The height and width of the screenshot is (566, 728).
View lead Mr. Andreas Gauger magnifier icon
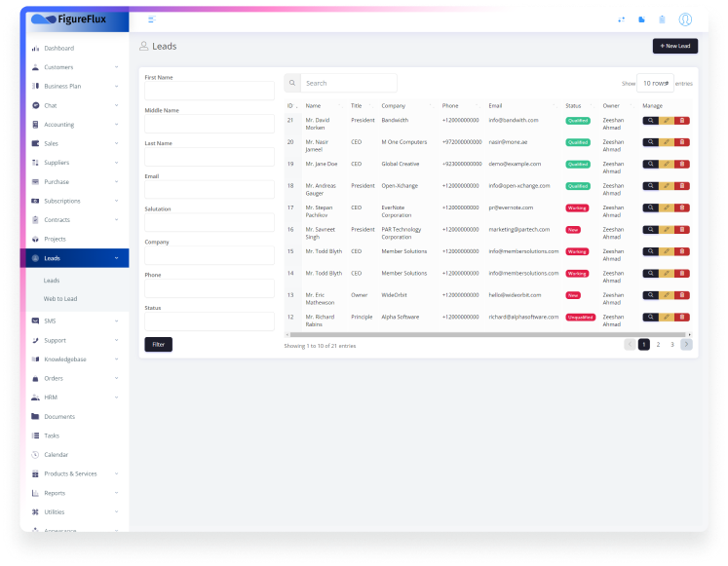coord(650,186)
